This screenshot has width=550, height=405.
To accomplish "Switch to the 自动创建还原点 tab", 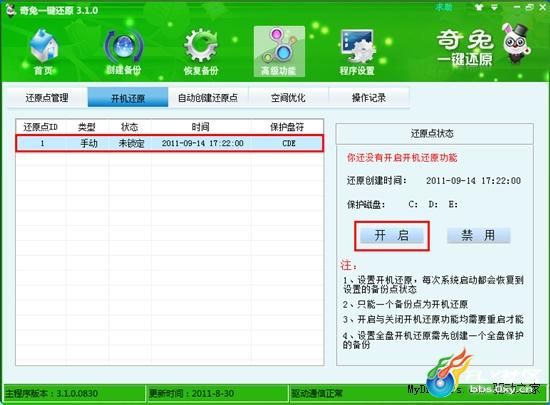I will point(208,97).
